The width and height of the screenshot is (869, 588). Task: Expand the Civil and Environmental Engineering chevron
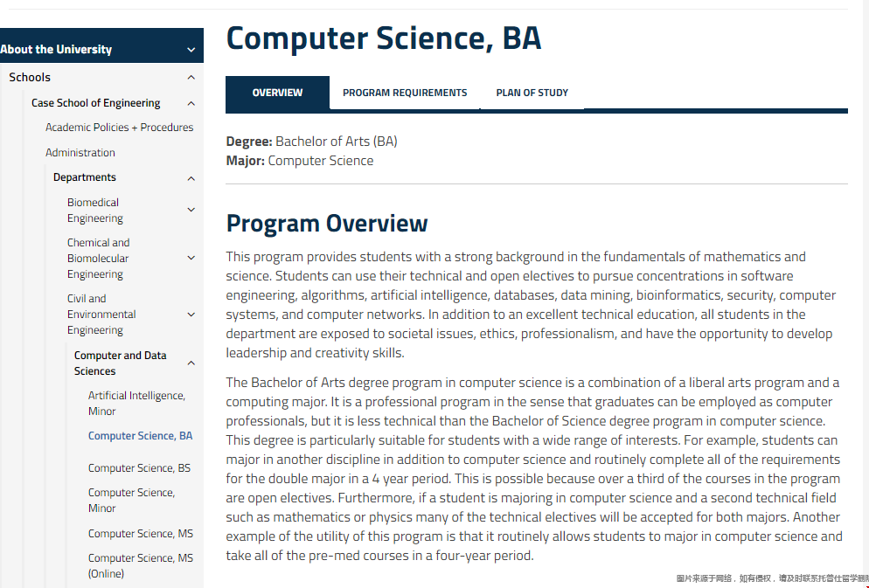(x=191, y=314)
